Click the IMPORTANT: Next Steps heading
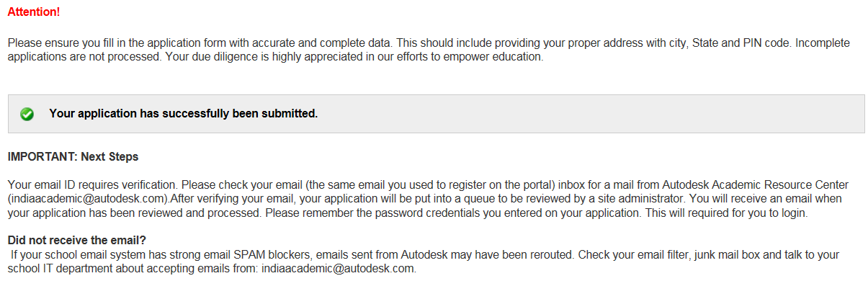The image size is (868, 281). click(x=73, y=156)
